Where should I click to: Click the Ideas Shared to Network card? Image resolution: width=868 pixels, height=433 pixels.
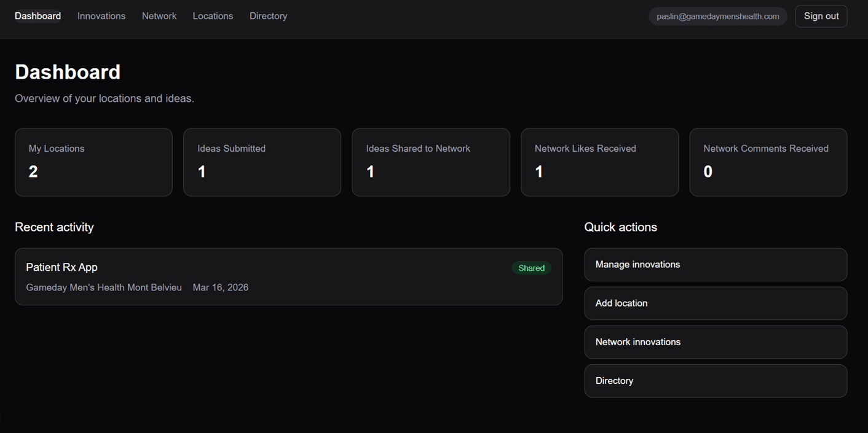(430, 162)
